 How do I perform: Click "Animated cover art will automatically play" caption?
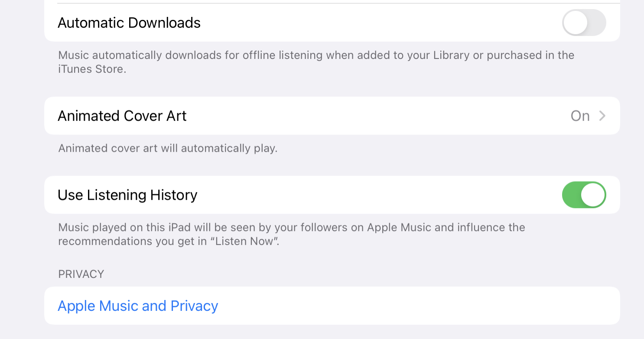pyautogui.click(x=168, y=148)
